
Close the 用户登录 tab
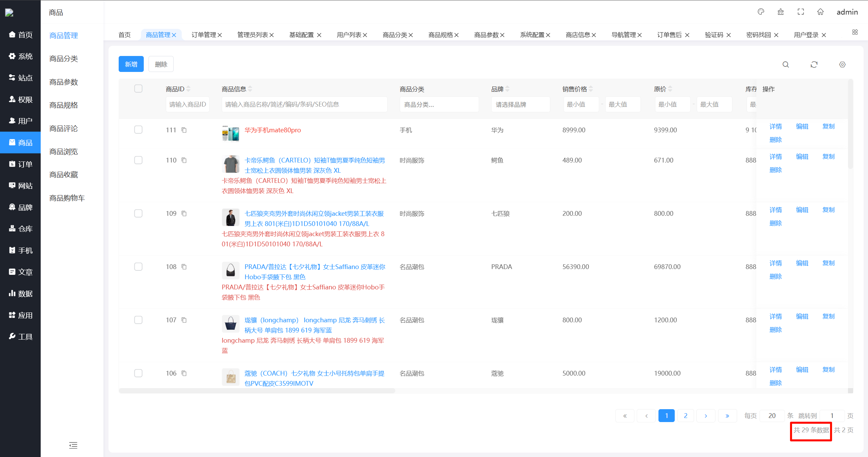point(824,35)
